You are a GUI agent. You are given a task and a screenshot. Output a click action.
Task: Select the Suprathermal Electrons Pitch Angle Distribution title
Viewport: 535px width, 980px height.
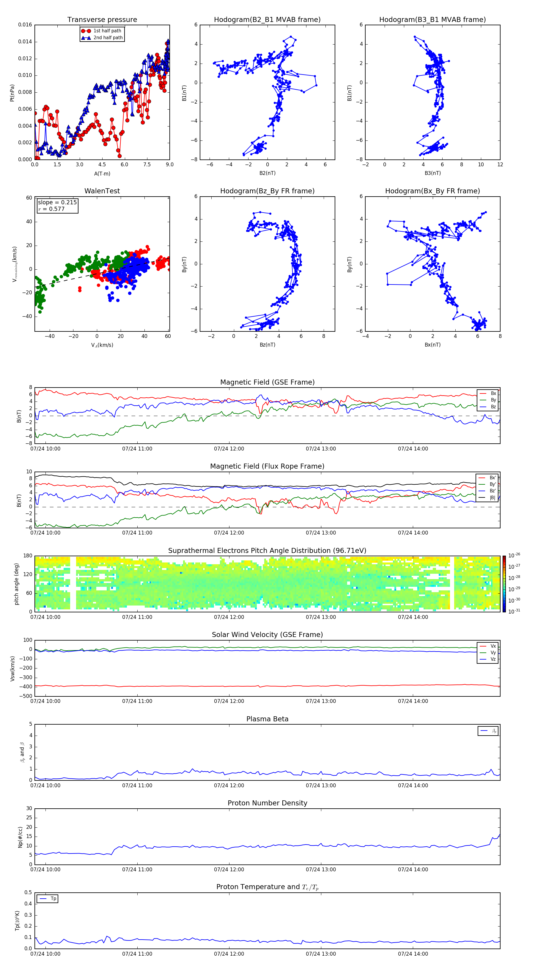pyautogui.click(x=267, y=551)
